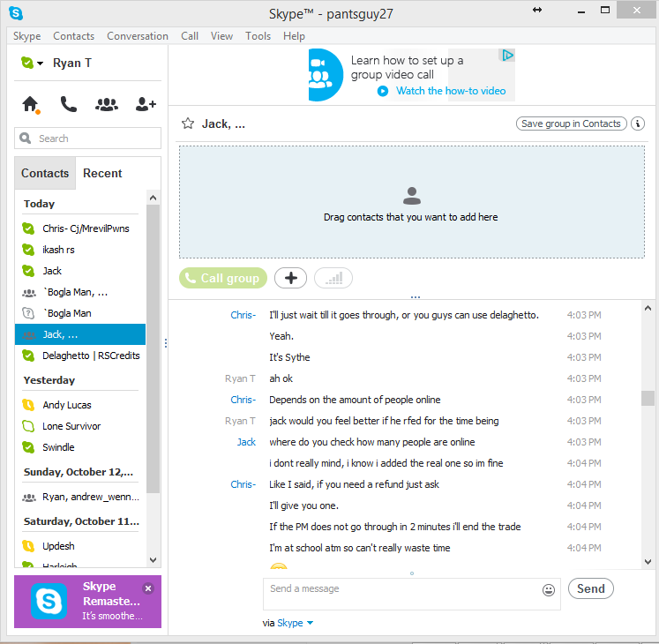Open the Contacts menu
The image size is (659, 644).
pos(73,36)
